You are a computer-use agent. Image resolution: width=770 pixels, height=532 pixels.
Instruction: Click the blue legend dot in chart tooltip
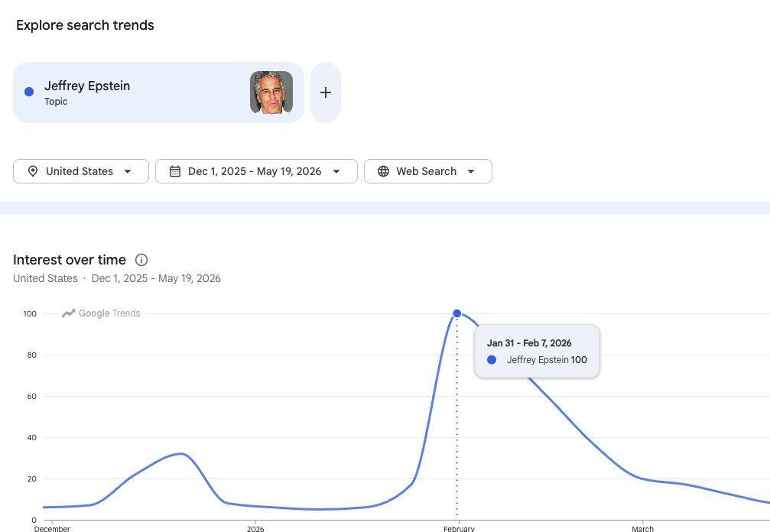(492, 360)
